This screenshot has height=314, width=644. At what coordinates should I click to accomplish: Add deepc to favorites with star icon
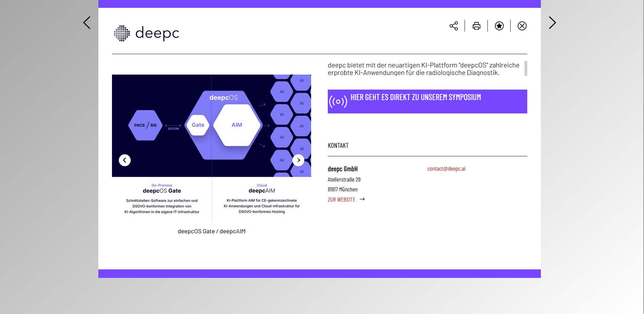[x=499, y=26]
